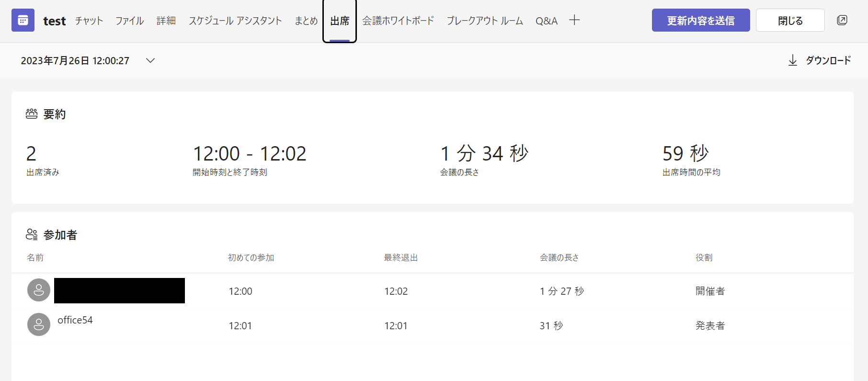
Task: Click the test meeting title
Action: 55,21
